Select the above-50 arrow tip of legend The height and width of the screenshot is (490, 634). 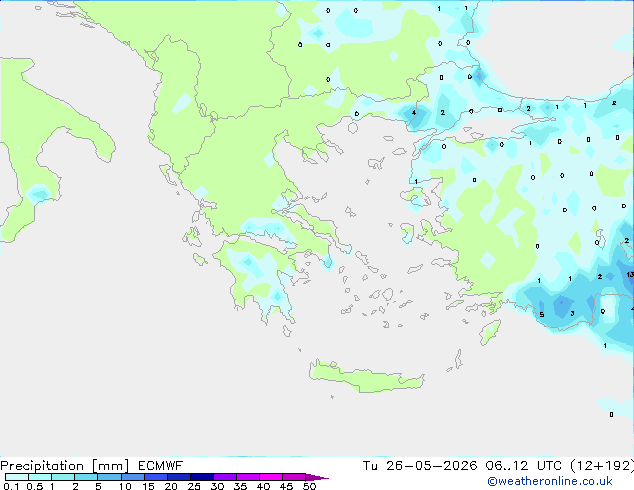coord(317,477)
